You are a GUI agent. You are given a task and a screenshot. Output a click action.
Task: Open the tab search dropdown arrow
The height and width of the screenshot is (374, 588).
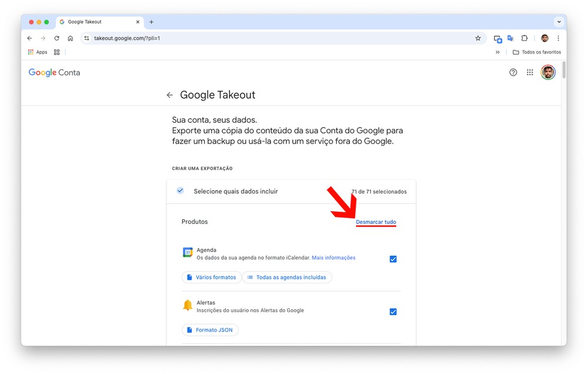point(559,22)
